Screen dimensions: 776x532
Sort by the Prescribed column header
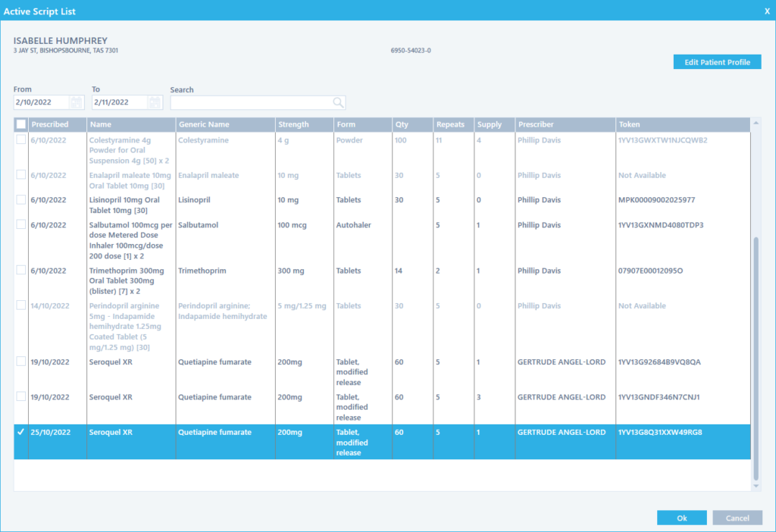click(x=50, y=124)
